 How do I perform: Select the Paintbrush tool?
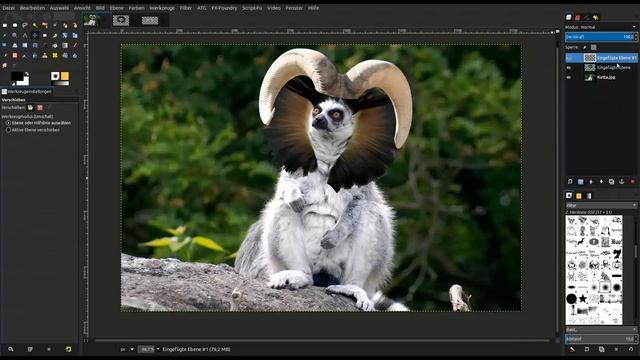(4, 56)
